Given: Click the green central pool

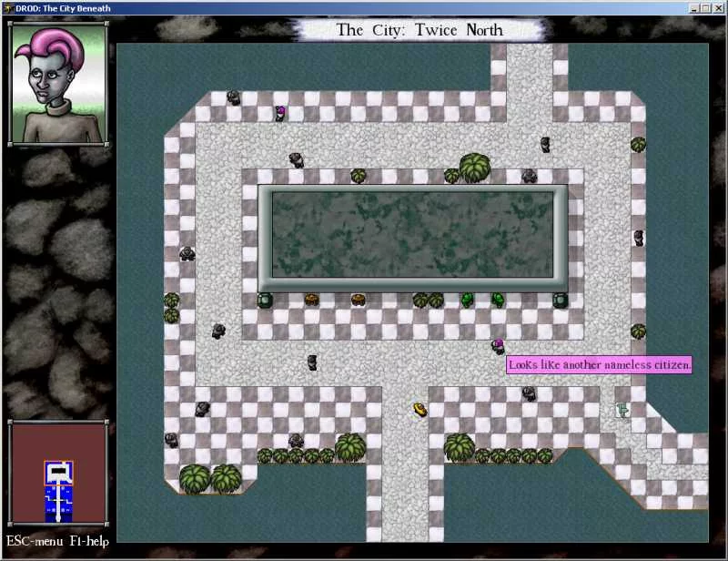Looking at the screenshot, I should tap(413, 239).
